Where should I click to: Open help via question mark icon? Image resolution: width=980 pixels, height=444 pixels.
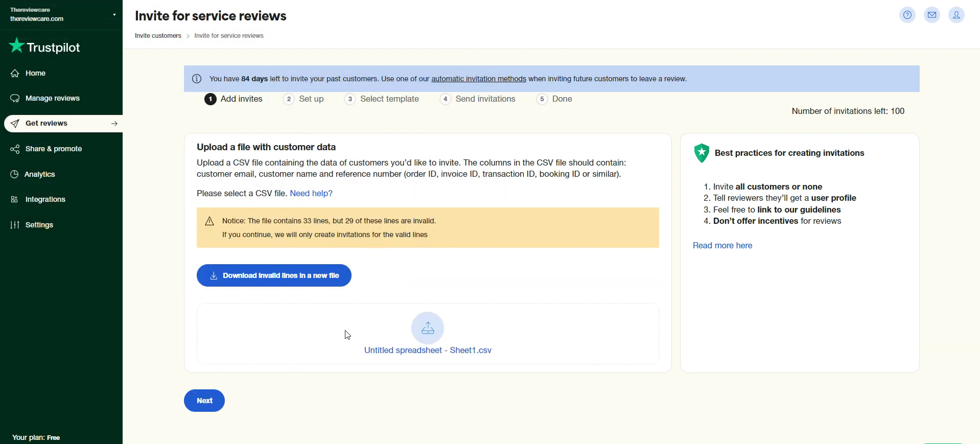tap(907, 15)
